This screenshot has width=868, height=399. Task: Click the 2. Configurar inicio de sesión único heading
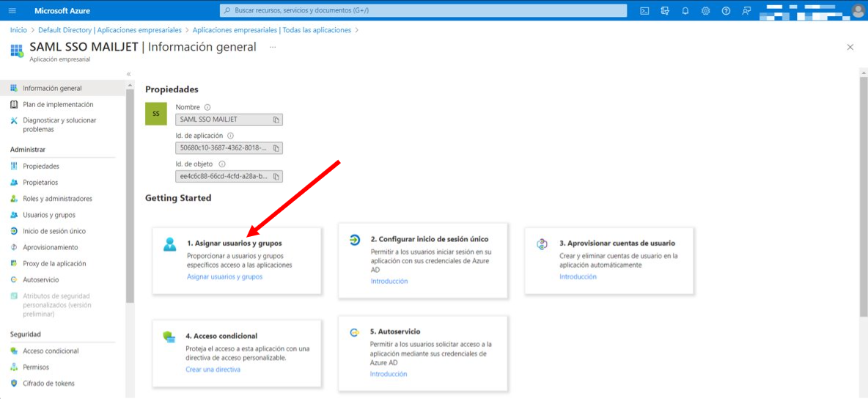[x=430, y=239]
